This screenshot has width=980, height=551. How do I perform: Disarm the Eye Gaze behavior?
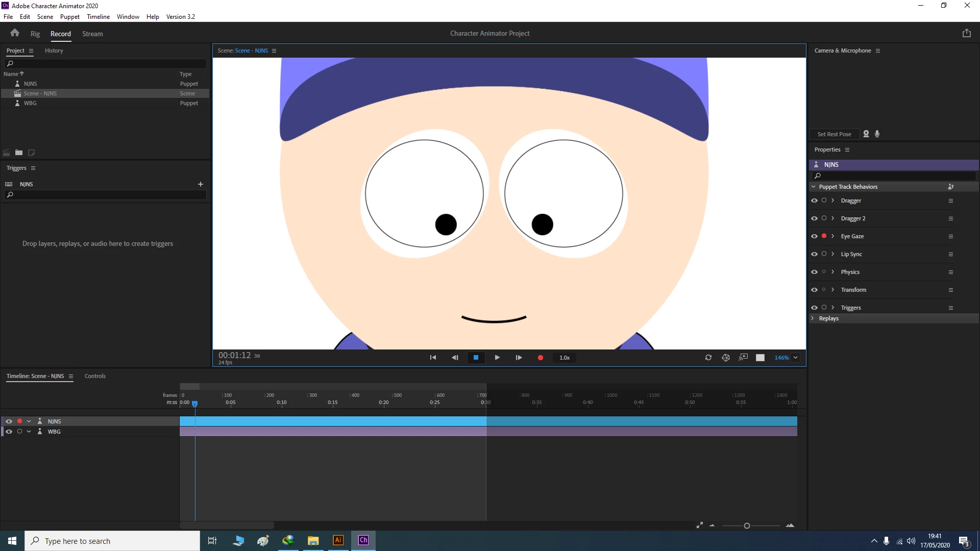[x=824, y=236]
